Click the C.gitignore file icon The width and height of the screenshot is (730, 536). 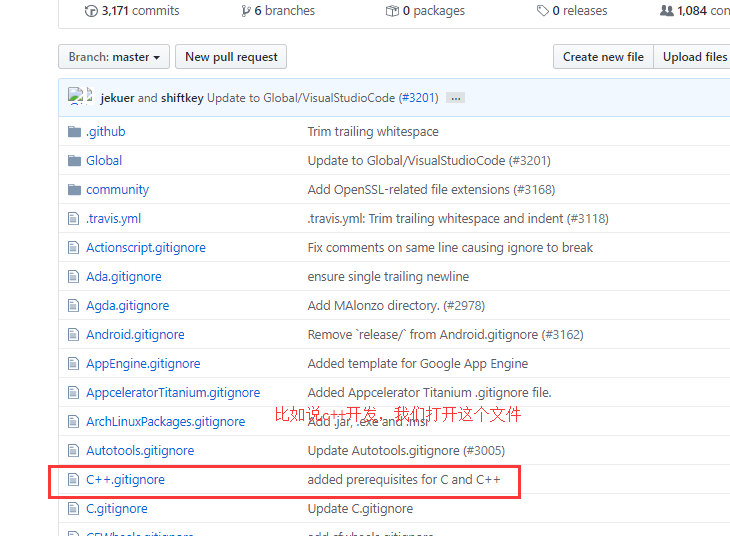click(74, 509)
